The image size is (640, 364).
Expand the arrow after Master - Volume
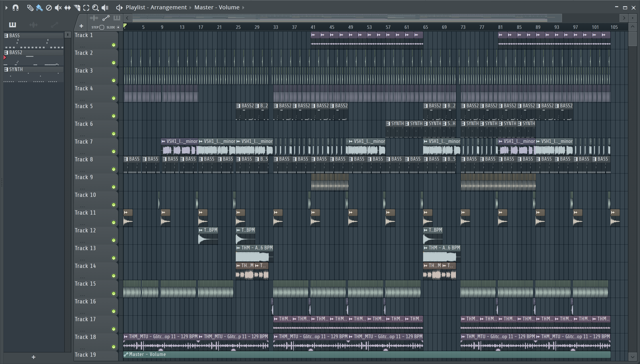(x=243, y=8)
